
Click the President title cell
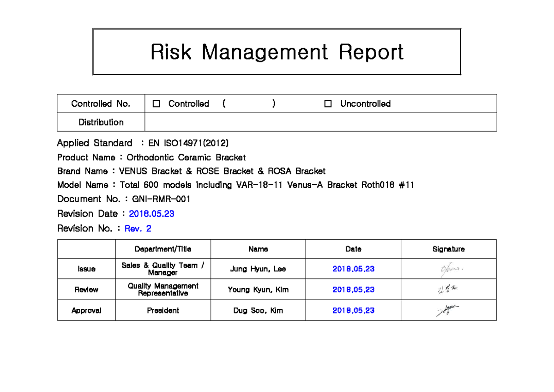(x=163, y=310)
